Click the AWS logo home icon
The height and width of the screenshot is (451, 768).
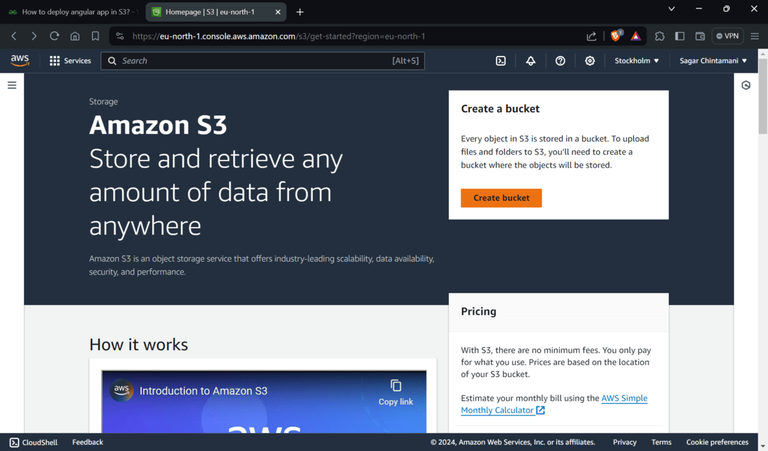point(20,60)
